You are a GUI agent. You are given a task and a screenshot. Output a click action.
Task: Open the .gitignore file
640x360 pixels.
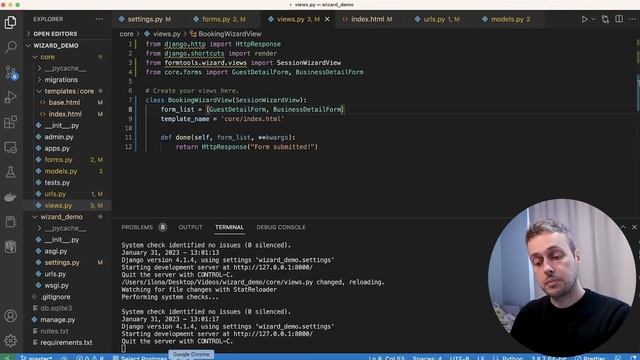coord(56,297)
